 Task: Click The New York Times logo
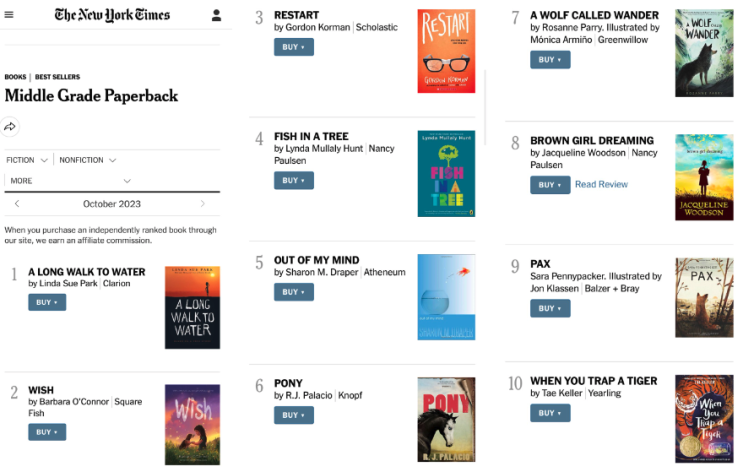click(112, 15)
